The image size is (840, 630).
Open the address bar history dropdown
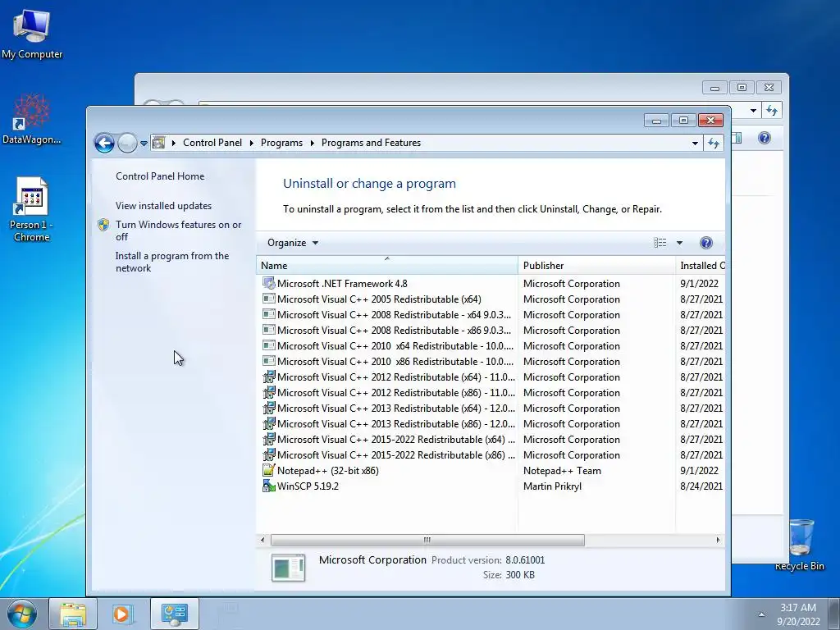pos(695,143)
